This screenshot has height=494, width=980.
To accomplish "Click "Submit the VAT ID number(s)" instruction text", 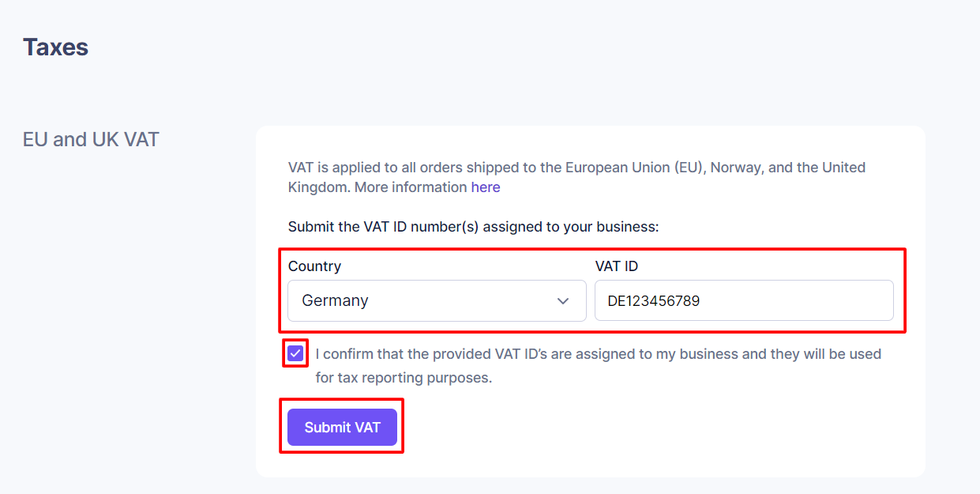I will [x=473, y=227].
